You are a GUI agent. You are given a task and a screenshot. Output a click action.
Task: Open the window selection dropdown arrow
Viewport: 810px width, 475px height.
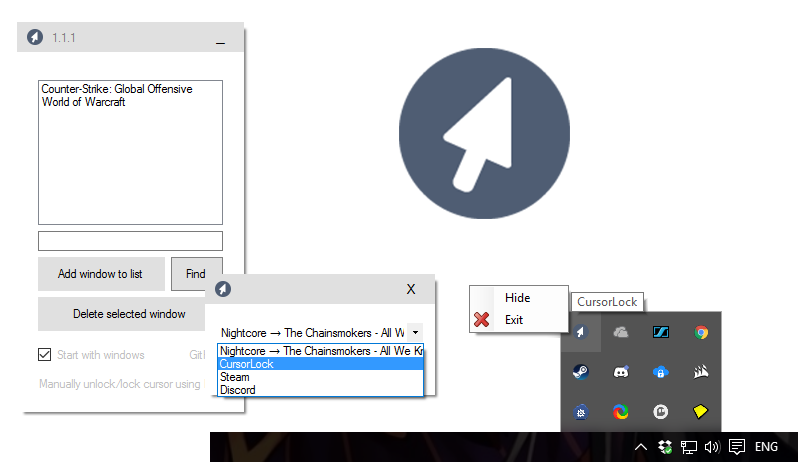click(415, 332)
